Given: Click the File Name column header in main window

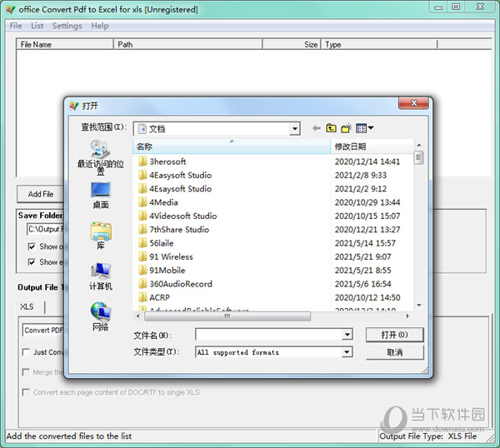Looking at the screenshot, I should tap(65, 45).
